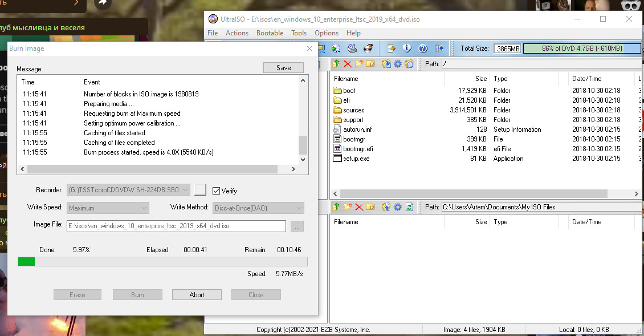
Task: Open the Help menu
Action: click(353, 33)
